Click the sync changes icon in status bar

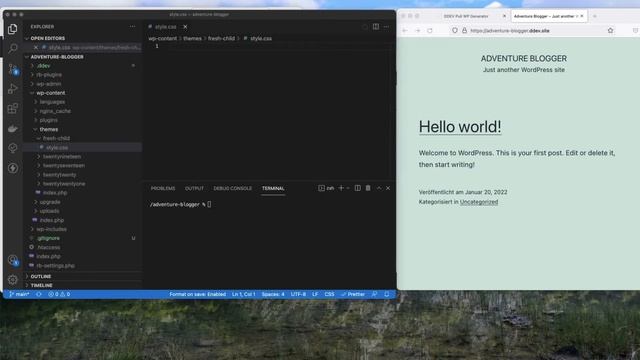38,294
